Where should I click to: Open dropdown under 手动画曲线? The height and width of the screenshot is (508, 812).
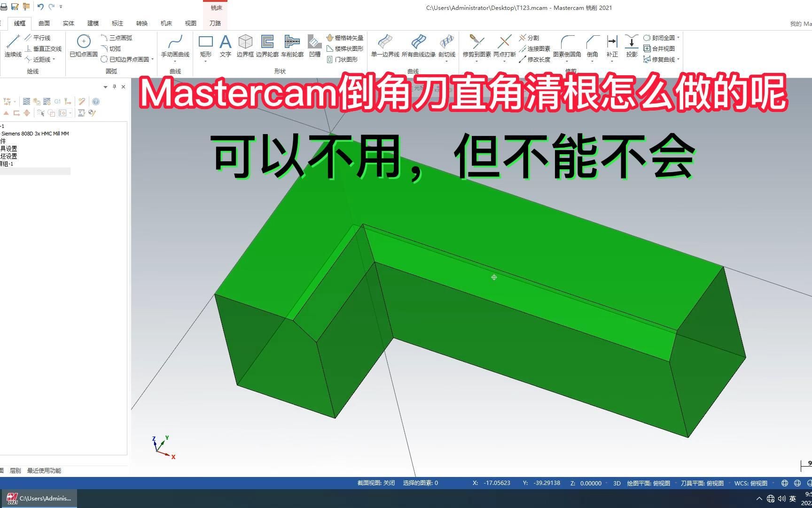point(175,61)
